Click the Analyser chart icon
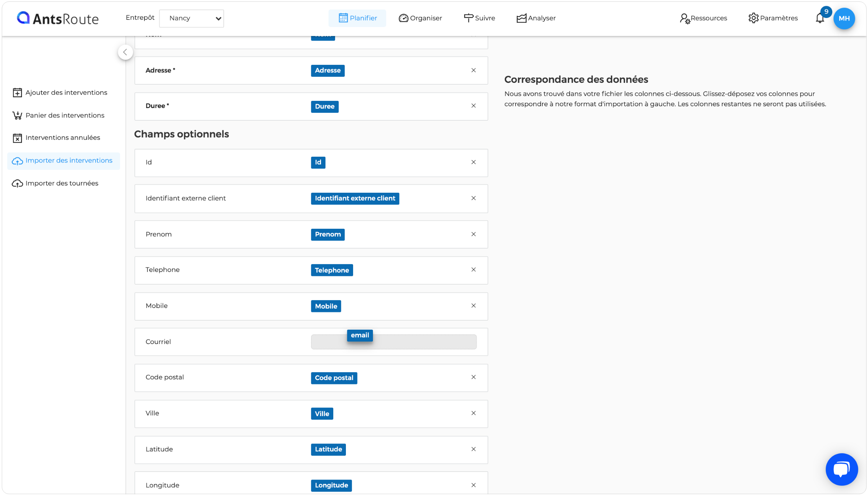 click(521, 18)
